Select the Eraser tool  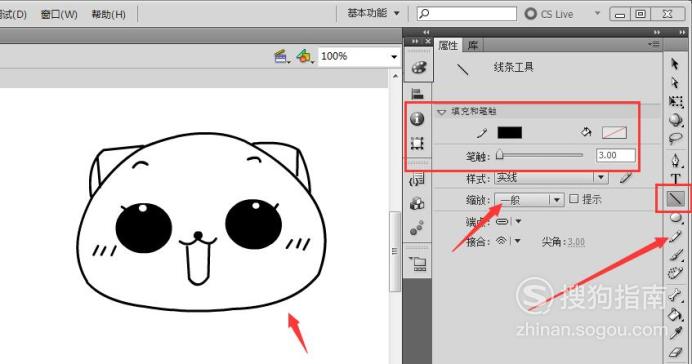[676, 352]
